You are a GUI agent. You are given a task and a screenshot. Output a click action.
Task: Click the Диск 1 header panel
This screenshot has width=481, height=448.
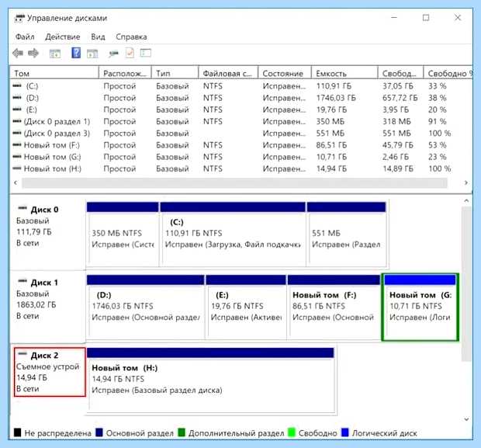(x=47, y=307)
